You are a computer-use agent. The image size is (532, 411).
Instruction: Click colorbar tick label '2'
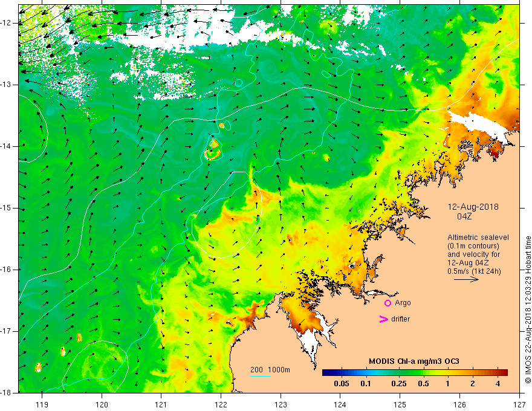(473, 384)
